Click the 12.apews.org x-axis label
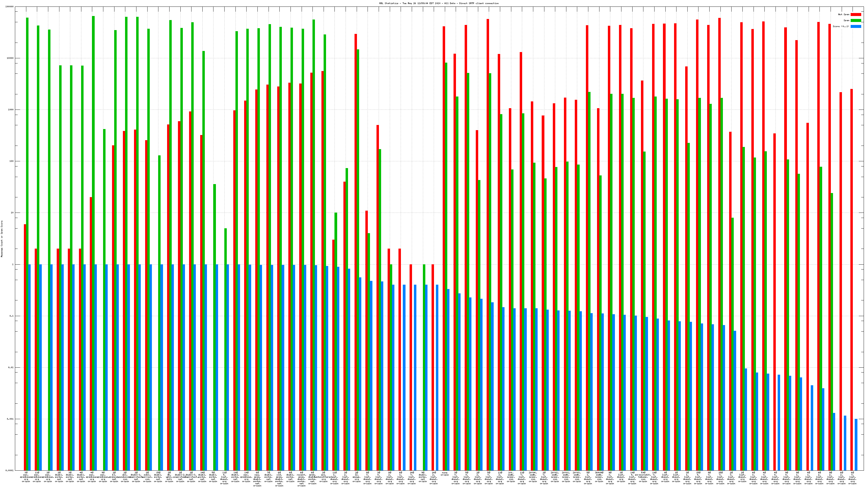This screenshot has width=868, height=488. point(356,477)
